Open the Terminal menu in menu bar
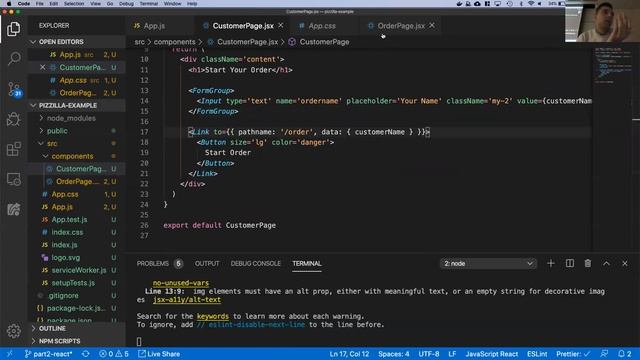Viewport: 640px width, 360px height. 149,4
